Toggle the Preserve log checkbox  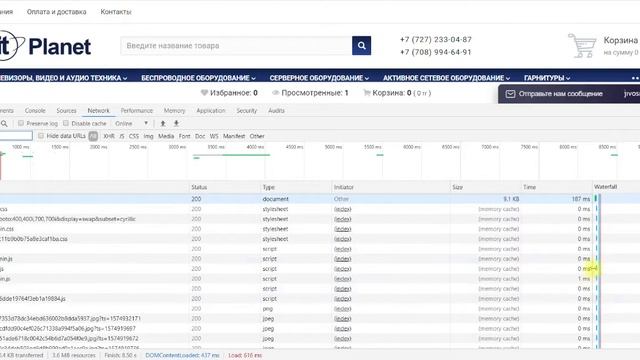[x=21, y=123]
